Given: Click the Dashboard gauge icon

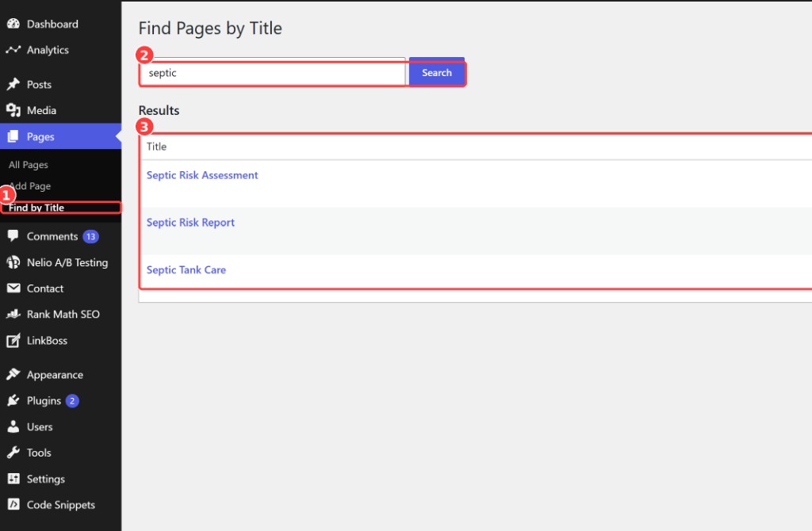Looking at the screenshot, I should tap(13, 24).
